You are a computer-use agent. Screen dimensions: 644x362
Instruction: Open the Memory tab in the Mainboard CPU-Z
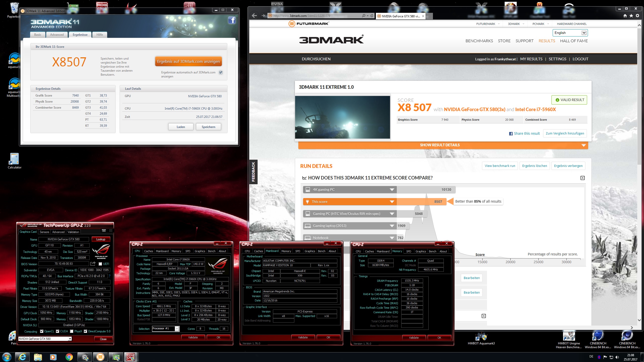[x=286, y=251]
